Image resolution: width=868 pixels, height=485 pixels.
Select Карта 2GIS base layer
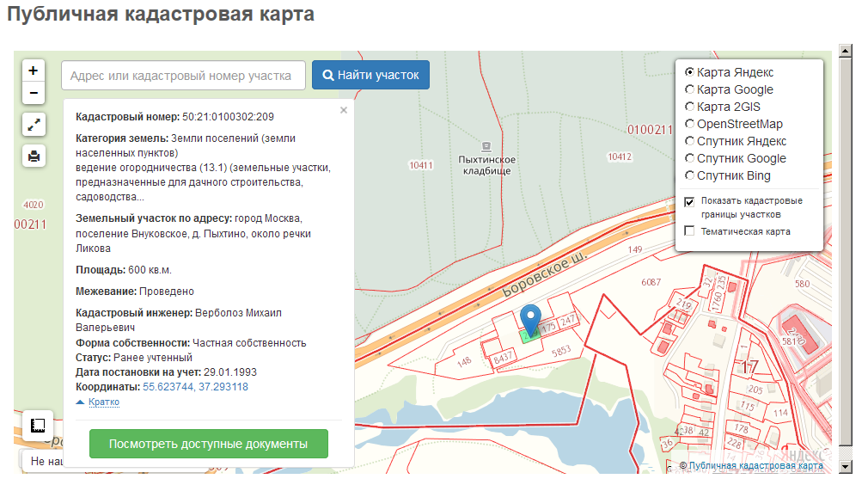(689, 107)
